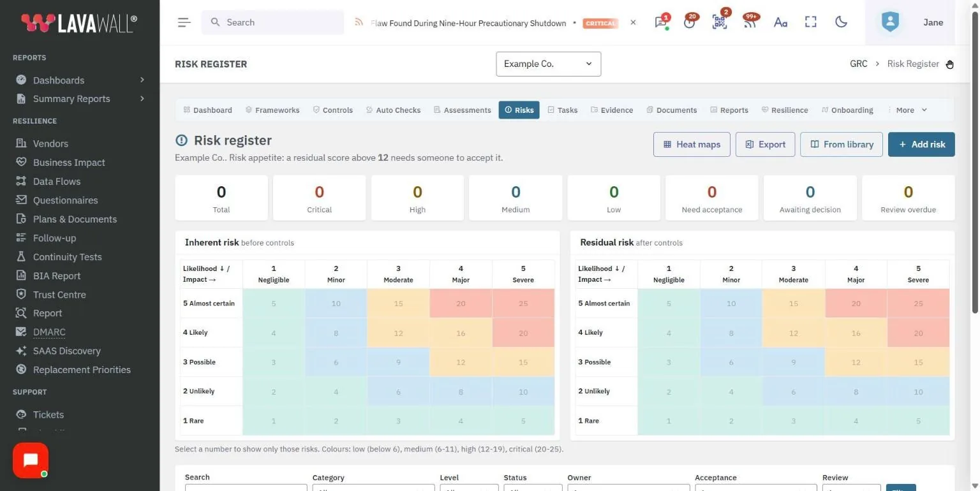Screen dimensions: 980x491
Task: Click the From library button
Action: coord(842,144)
